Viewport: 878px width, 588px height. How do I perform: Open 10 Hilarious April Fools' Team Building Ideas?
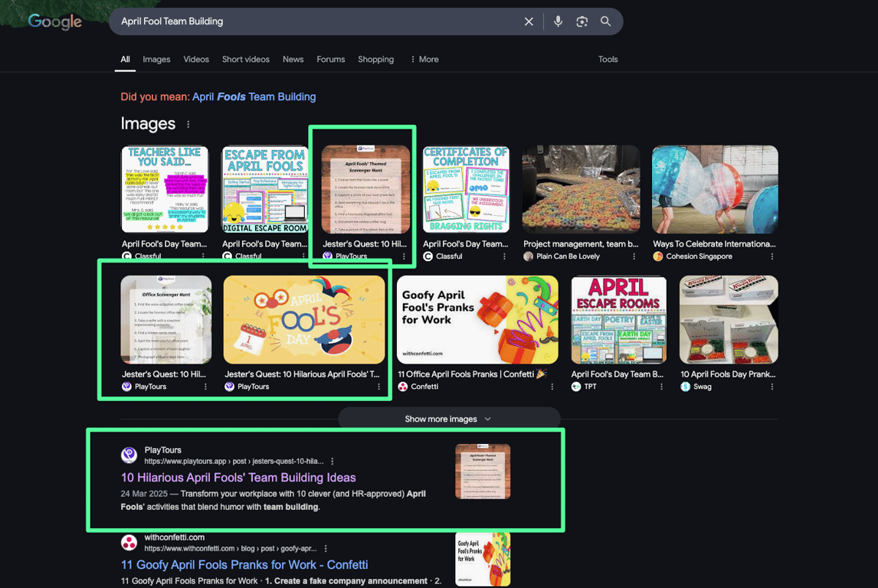coord(238,478)
